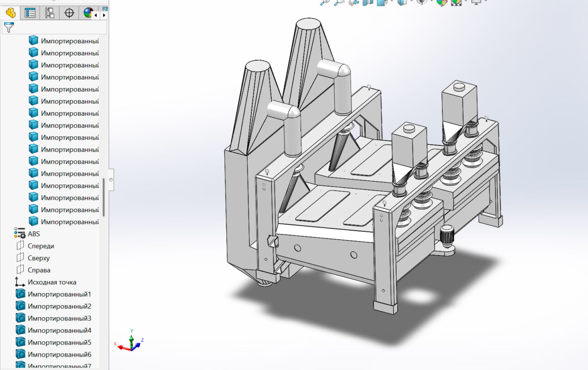Select Zoom to Fit in the view toolbar
The width and height of the screenshot is (588, 370).
325,2
